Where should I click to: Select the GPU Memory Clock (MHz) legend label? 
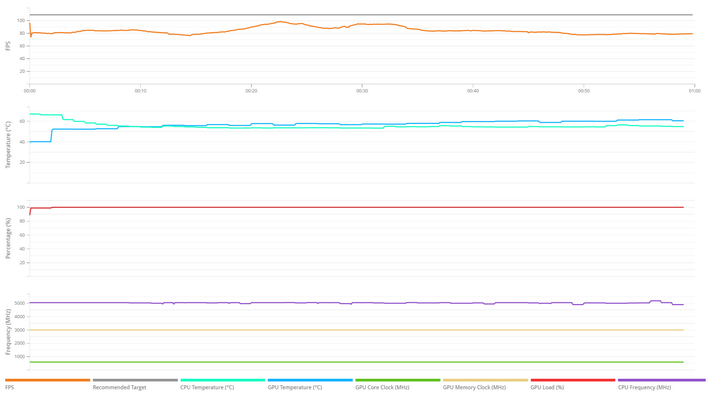[x=474, y=387]
